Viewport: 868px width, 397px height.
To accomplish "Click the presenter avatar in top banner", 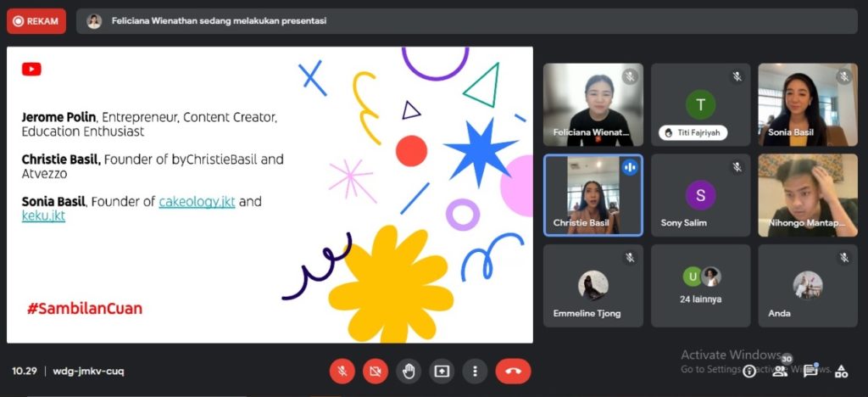I will click(94, 21).
